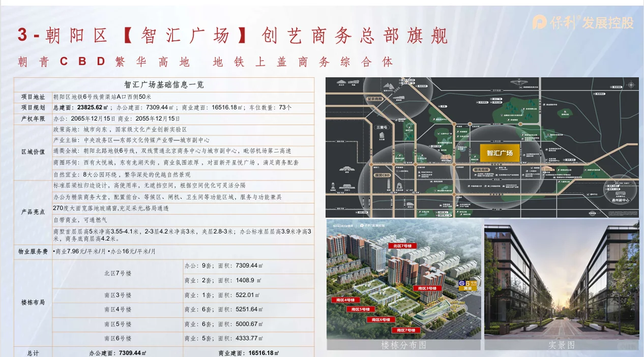
Task: Select the 物业服务费 row label
Action: point(33,251)
